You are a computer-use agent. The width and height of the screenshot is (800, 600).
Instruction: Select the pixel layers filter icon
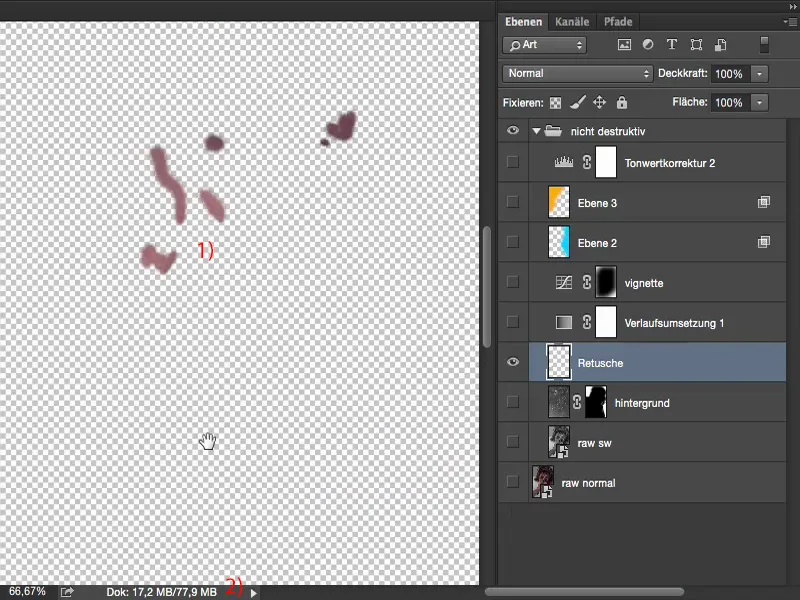(x=624, y=44)
